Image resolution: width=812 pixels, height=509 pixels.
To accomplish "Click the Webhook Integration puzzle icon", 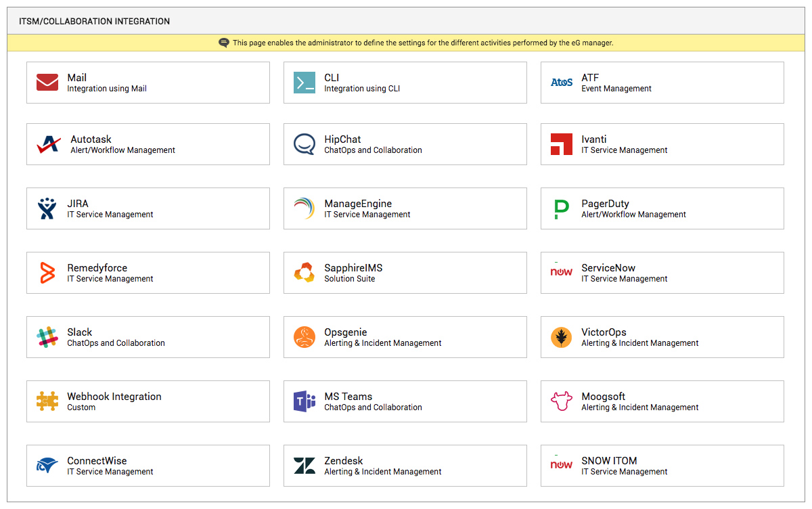I will pyautogui.click(x=47, y=401).
